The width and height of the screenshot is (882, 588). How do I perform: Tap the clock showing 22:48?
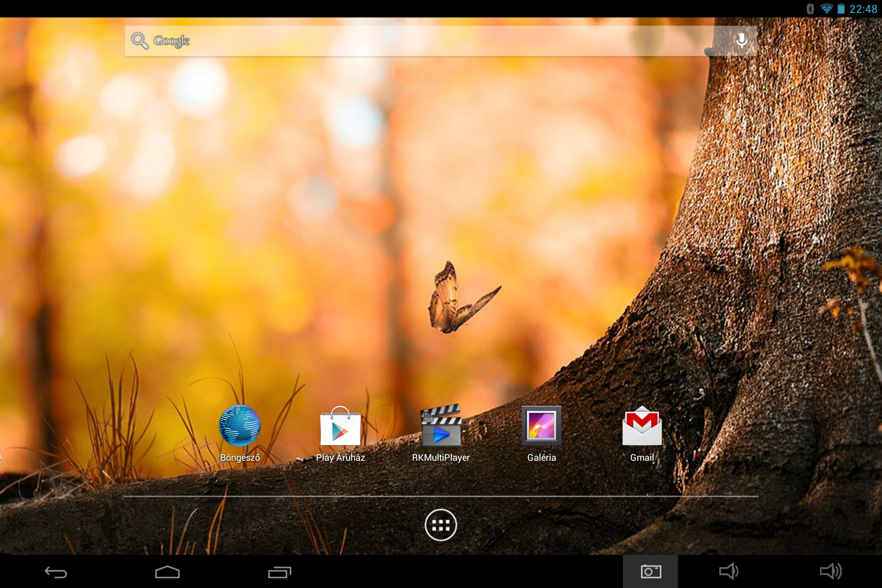(863, 9)
